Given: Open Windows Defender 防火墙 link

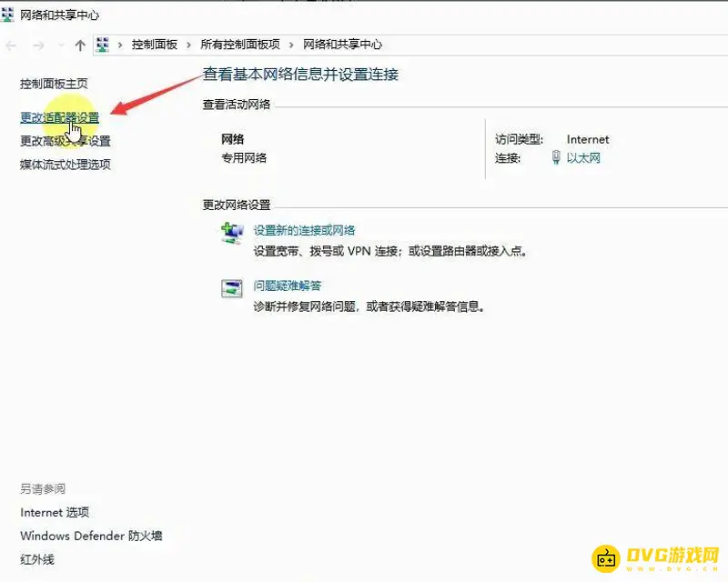Looking at the screenshot, I should pyautogui.click(x=91, y=536).
